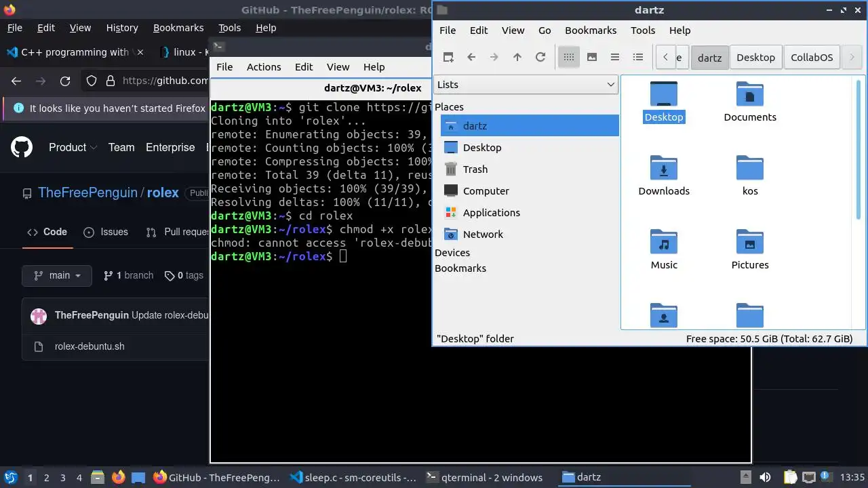This screenshot has width=868, height=488.
Task: Click the Firefox tracking protection shield icon
Action: click(x=92, y=81)
